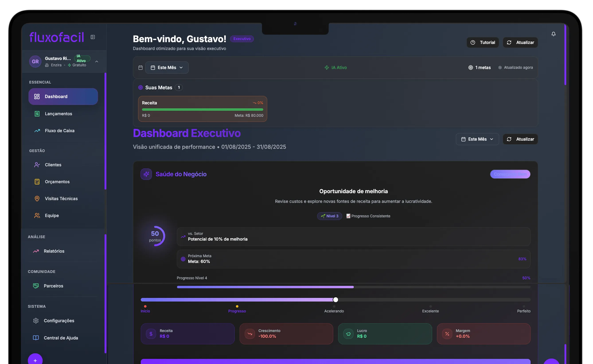
Task: Click the Lucro piggy bank icon
Action: tap(348, 334)
